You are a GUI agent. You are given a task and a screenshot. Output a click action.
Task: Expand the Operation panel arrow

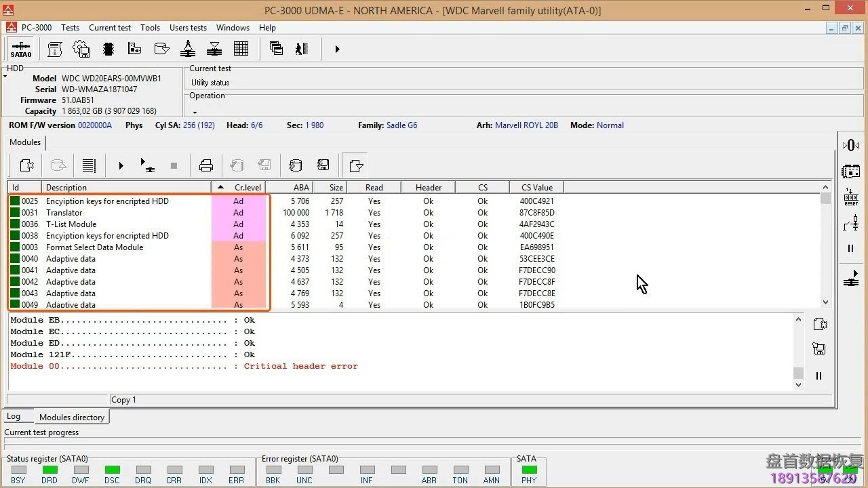tap(195, 113)
